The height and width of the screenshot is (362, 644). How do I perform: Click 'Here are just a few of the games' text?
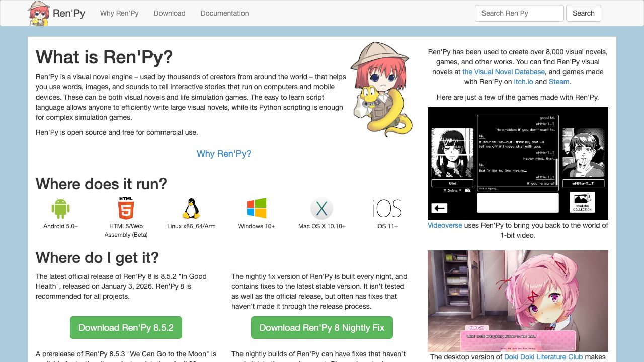point(518,97)
